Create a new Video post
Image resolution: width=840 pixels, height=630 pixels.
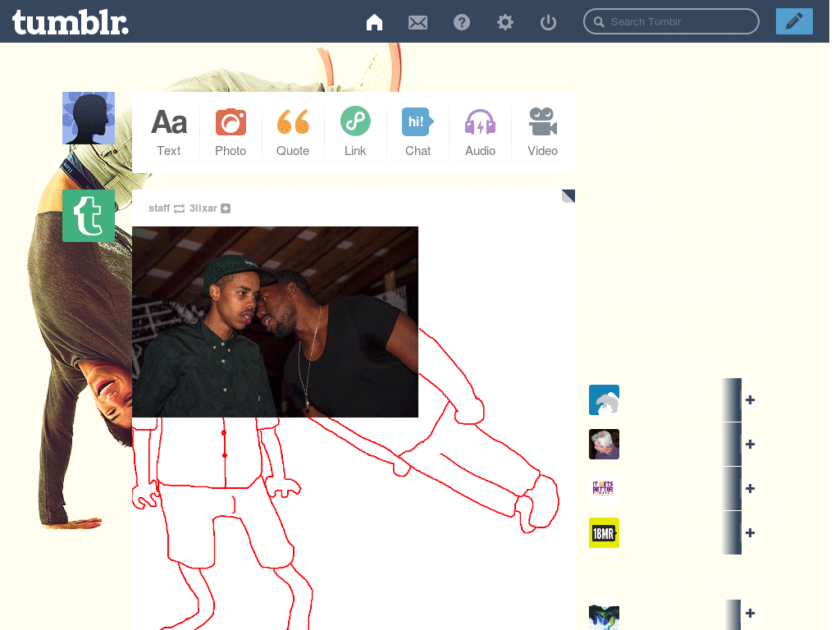(x=542, y=132)
